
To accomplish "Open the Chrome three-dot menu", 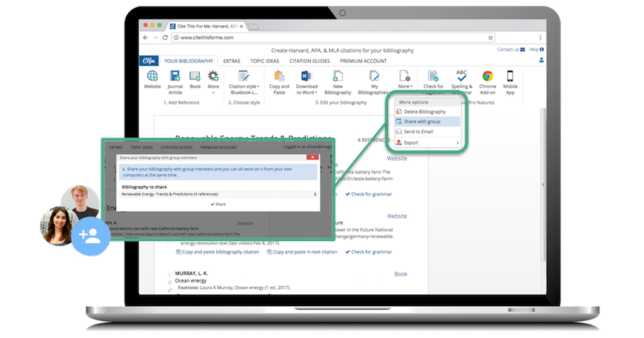I will click(x=540, y=37).
